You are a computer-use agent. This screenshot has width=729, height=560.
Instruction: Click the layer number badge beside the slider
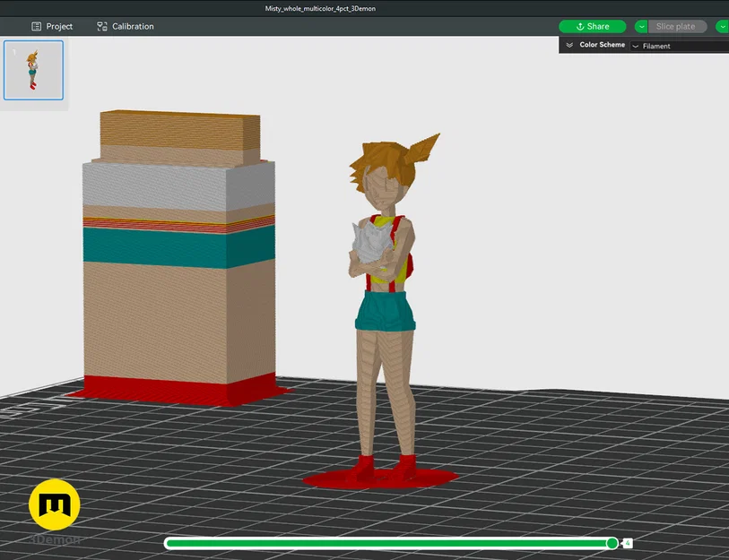tap(627, 543)
